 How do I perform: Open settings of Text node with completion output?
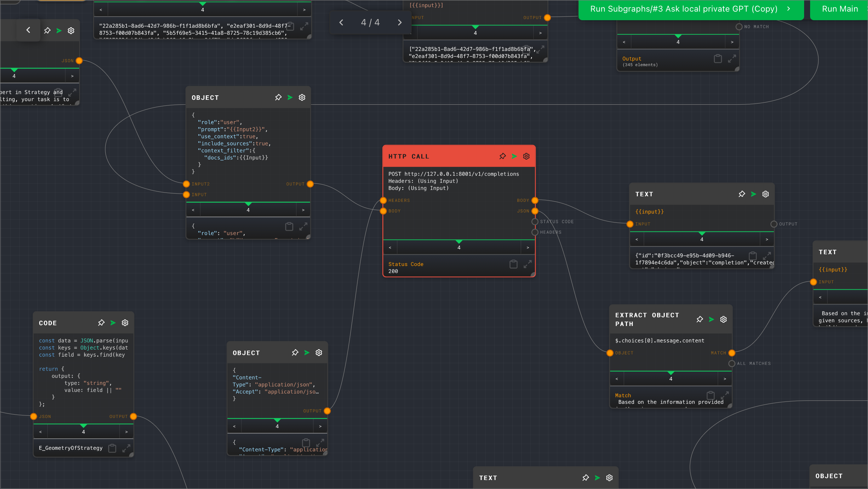[x=766, y=194]
